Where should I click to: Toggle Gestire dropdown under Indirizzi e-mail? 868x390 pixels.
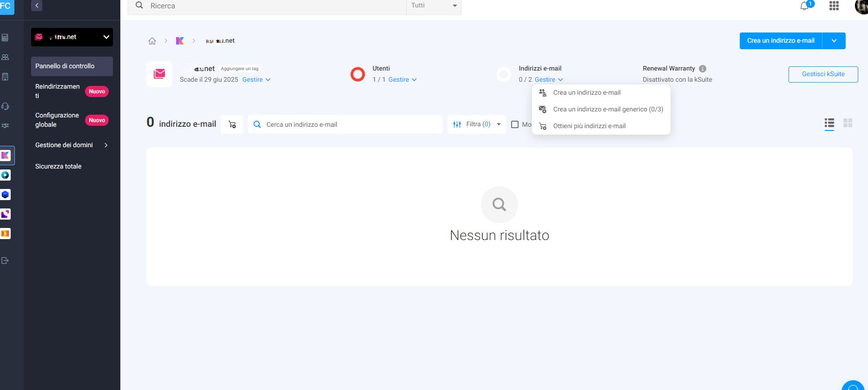(549, 80)
